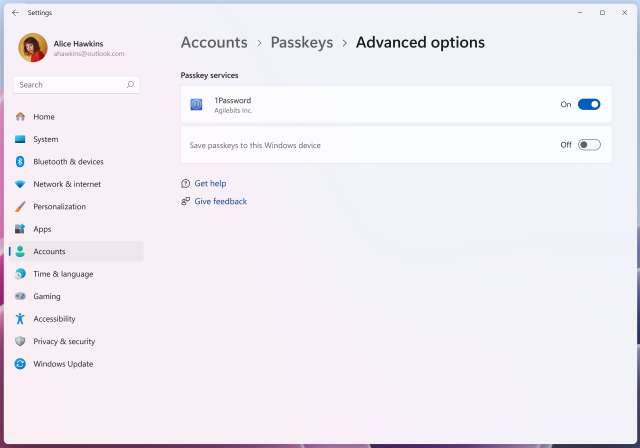Click the Alice Hawkins account name
Viewport: 640px width, 448px height.
point(78,44)
